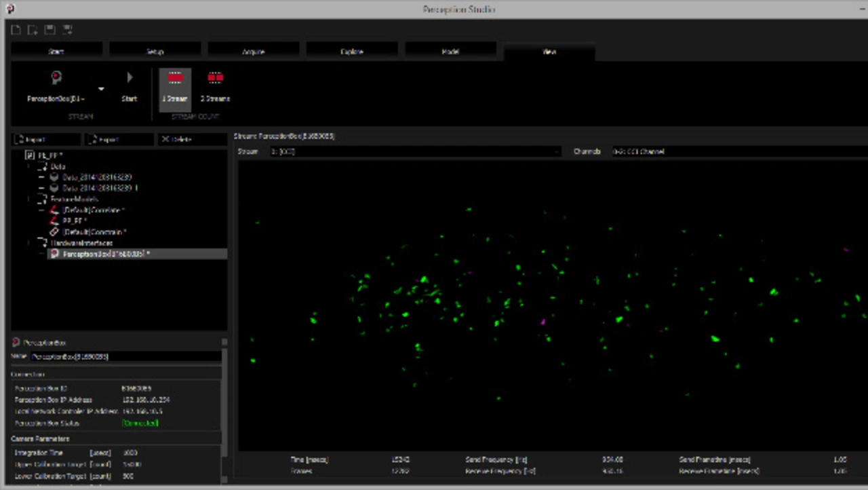The height and width of the screenshot is (490, 868).
Task: Click the project root icon in tree
Action: (30, 155)
